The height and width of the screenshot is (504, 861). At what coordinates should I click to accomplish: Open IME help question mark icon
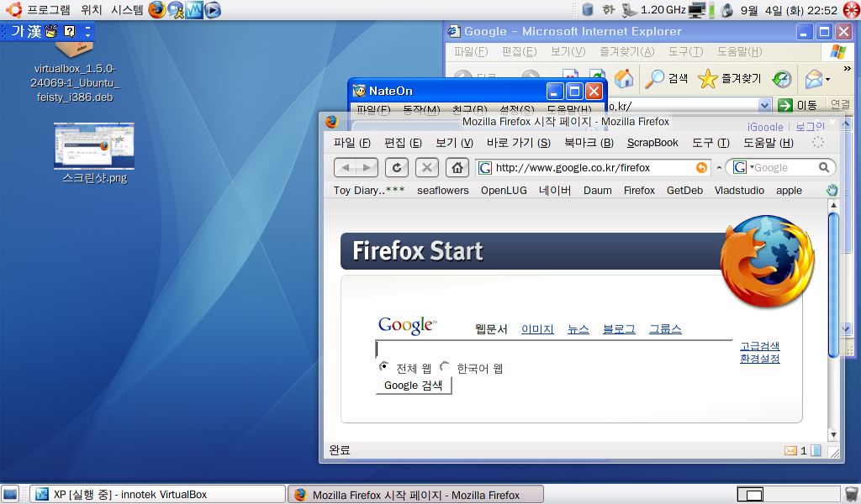(x=69, y=31)
